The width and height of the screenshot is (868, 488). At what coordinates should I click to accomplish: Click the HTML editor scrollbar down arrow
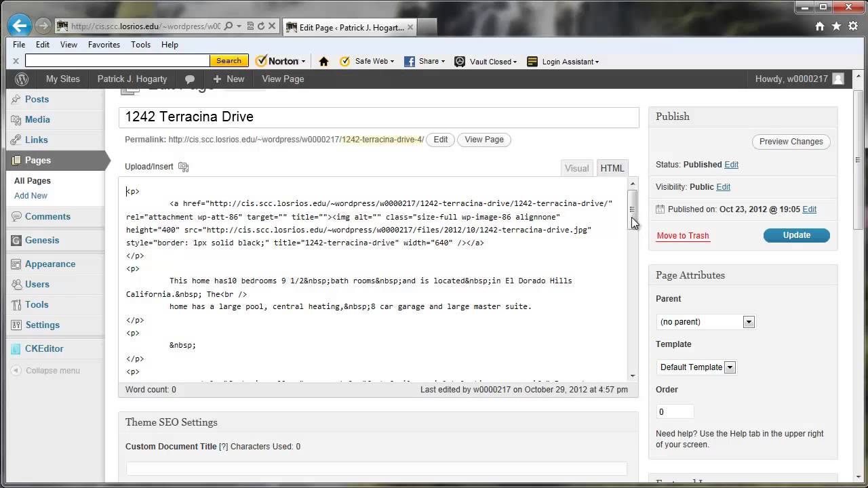(x=633, y=375)
